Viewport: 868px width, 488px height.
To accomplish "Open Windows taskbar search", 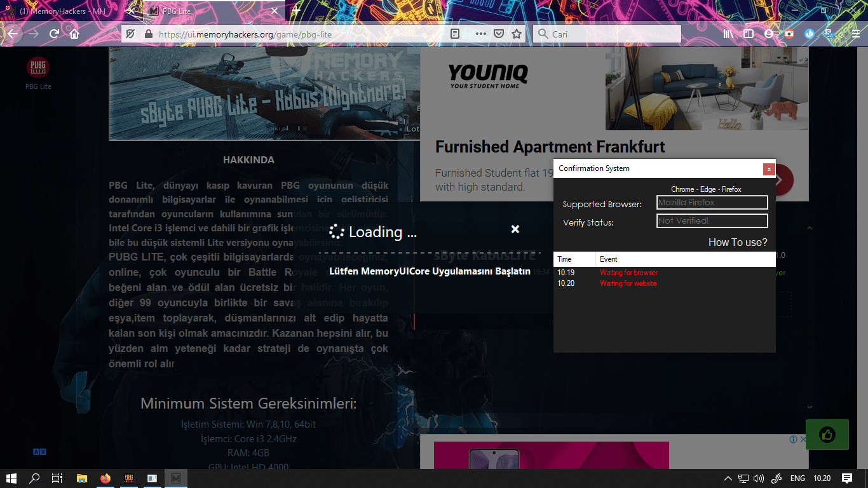I will click(x=34, y=478).
